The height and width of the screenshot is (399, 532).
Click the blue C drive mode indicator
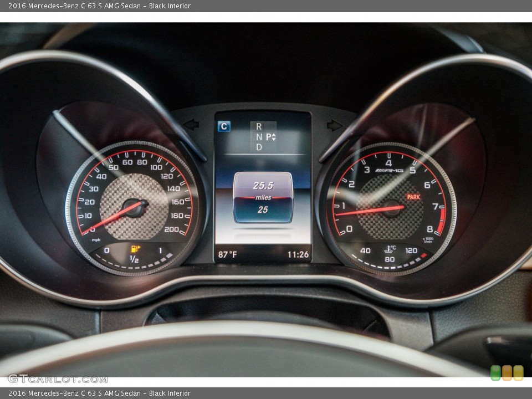pos(224,126)
